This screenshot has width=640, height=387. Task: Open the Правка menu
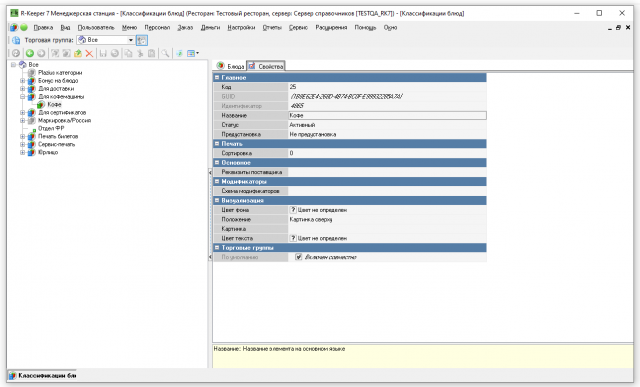coord(43,27)
